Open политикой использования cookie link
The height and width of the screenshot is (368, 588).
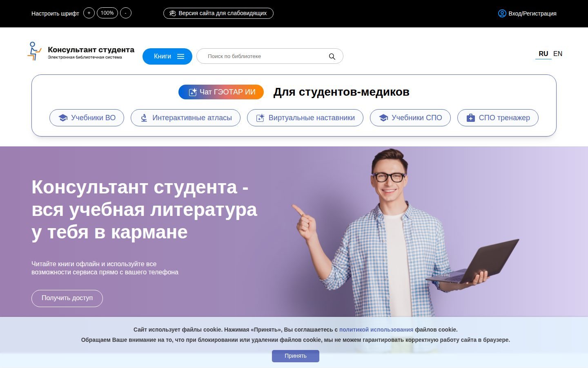point(376,330)
